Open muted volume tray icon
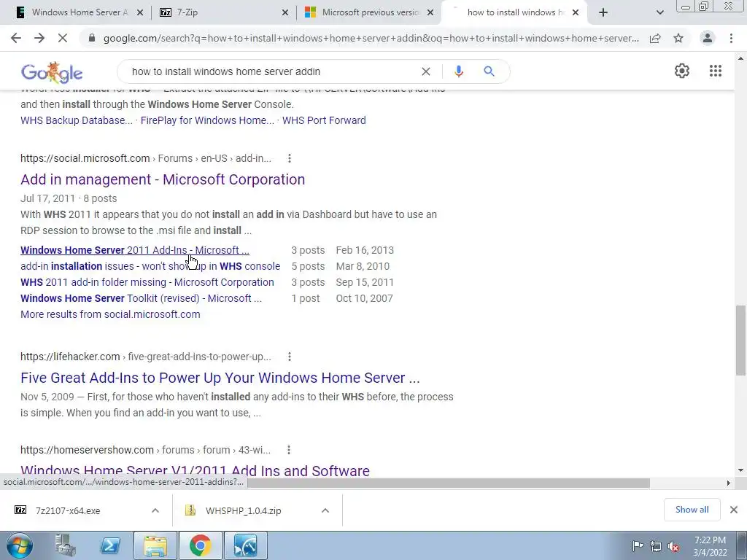 pos(673,546)
